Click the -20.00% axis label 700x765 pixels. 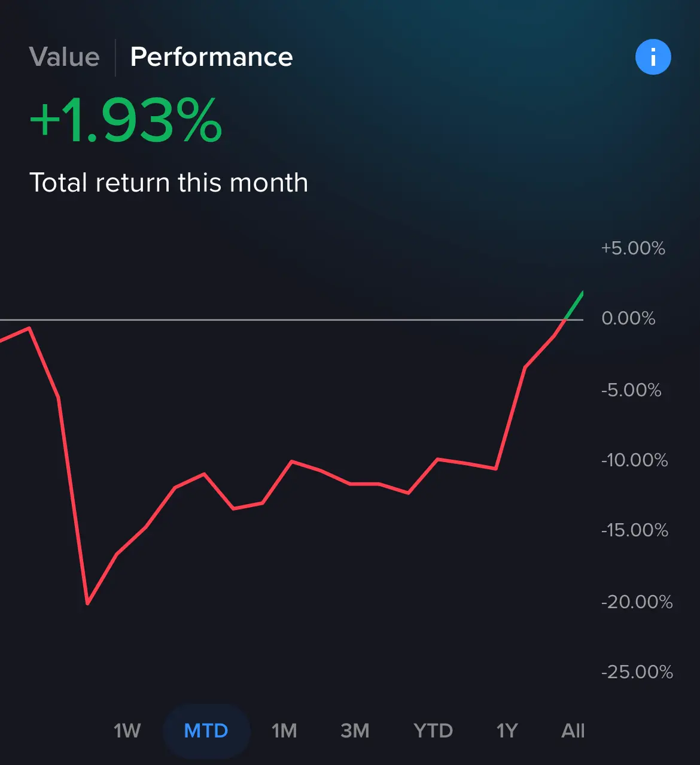tap(637, 602)
